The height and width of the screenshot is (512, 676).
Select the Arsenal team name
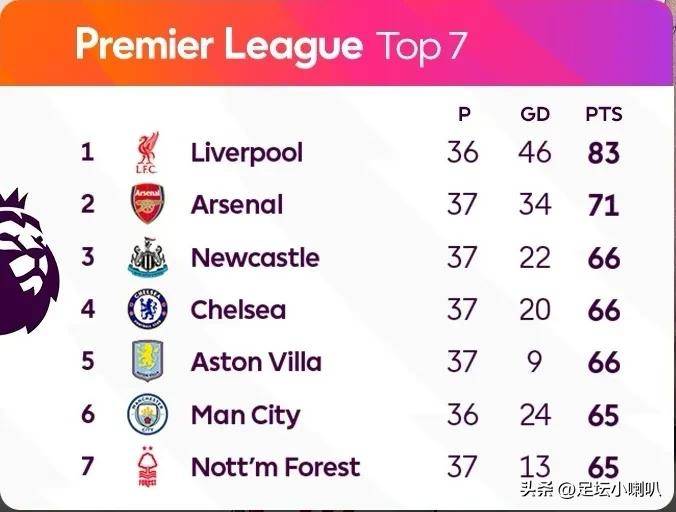point(237,205)
